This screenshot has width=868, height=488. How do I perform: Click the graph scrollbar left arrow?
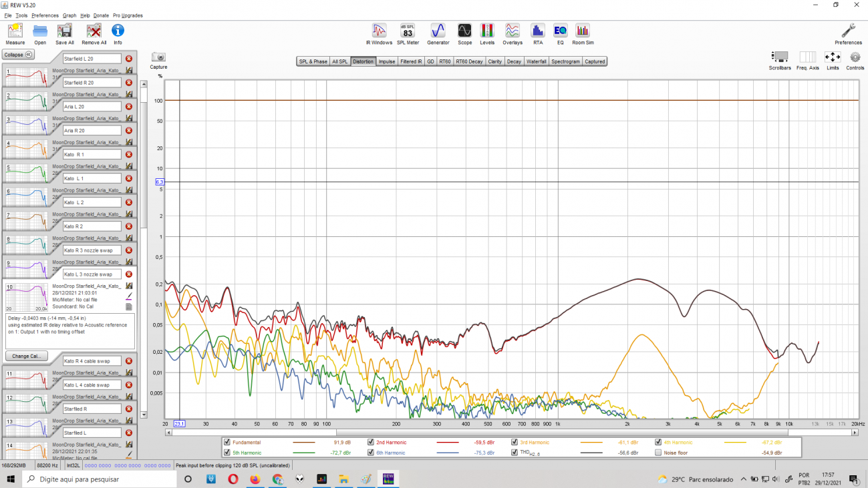[x=168, y=433]
